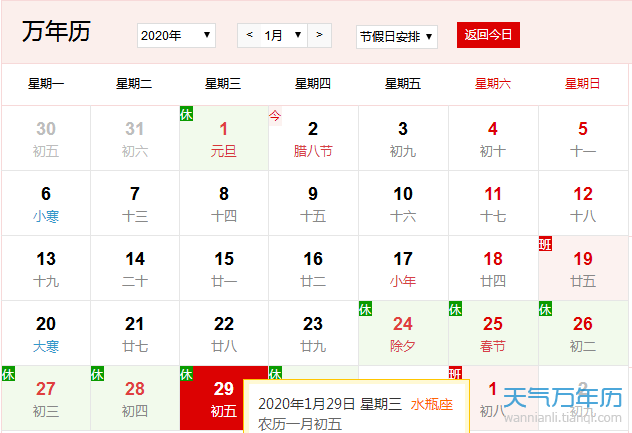Select previous-month December 30 初五
The width and height of the screenshot is (632, 433).
pyautogui.click(x=46, y=138)
